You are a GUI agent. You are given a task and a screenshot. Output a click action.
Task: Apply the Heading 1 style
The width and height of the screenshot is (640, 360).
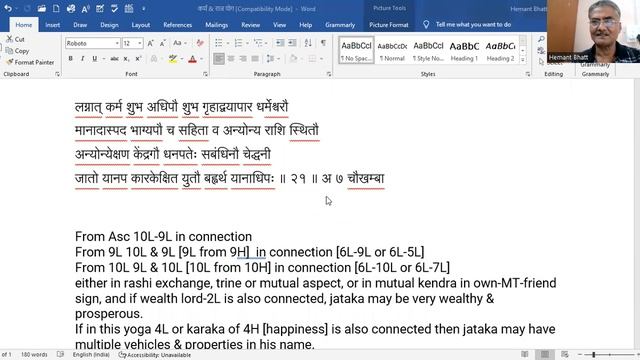[x=464, y=51]
